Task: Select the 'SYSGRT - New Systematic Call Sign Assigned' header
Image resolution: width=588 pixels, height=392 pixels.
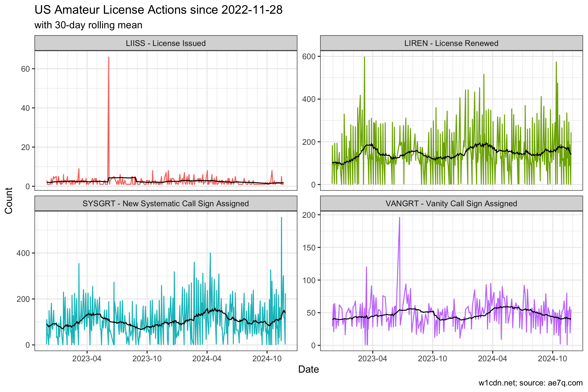Action: (x=166, y=203)
